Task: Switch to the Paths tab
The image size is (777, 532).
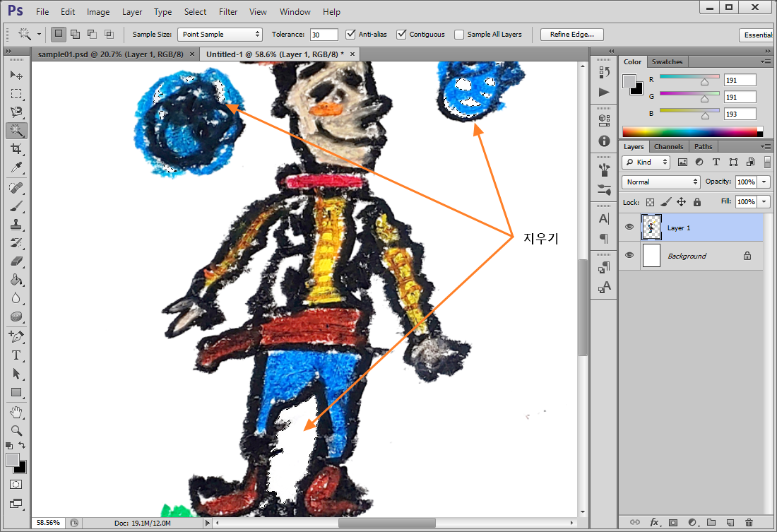Action: pos(703,147)
